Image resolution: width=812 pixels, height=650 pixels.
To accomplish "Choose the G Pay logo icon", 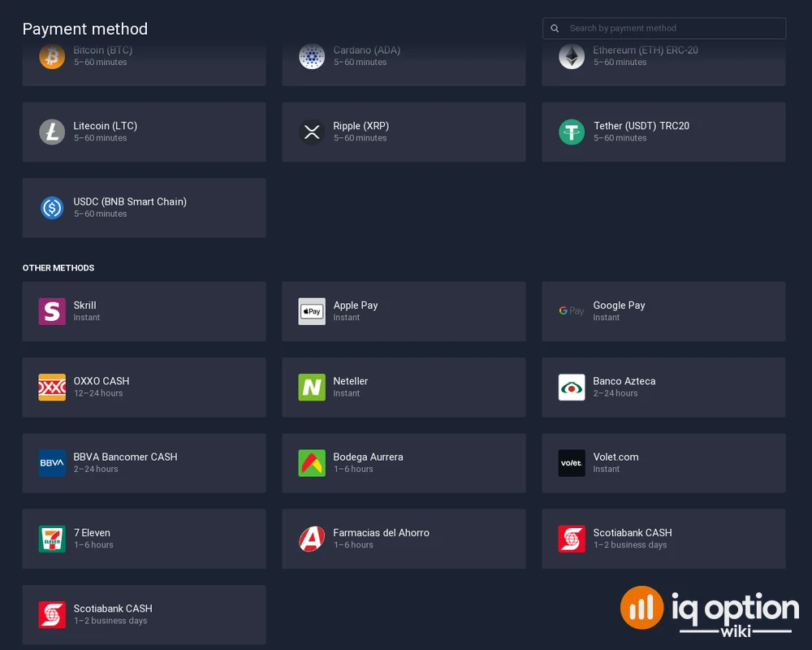I will (572, 311).
